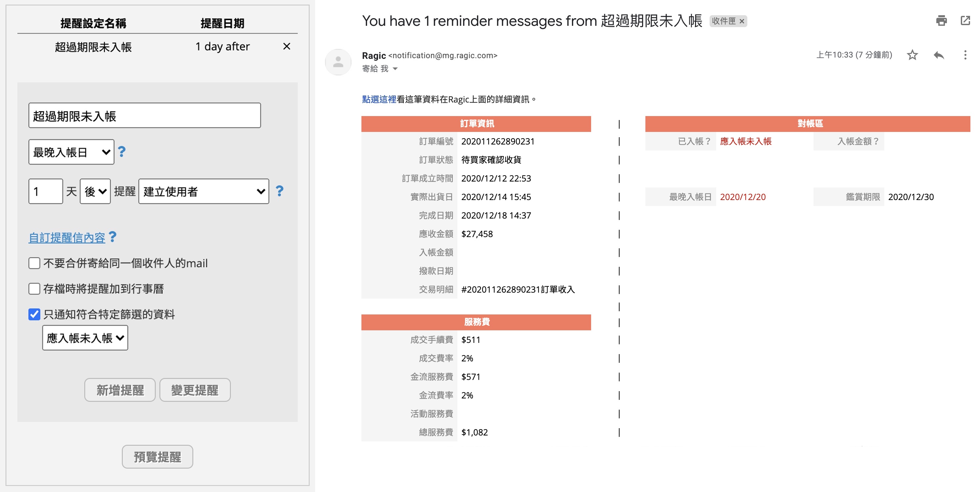Print the email with the printer icon

point(941,20)
